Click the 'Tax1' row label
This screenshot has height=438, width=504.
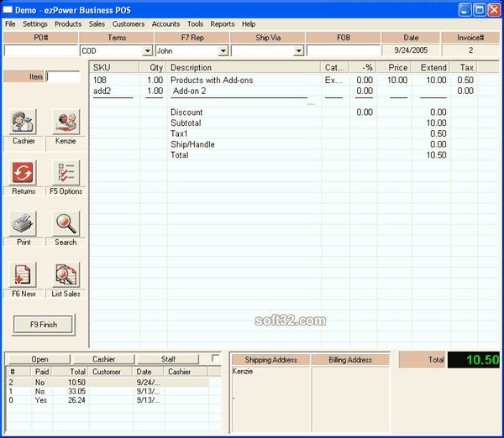click(x=179, y=133)
